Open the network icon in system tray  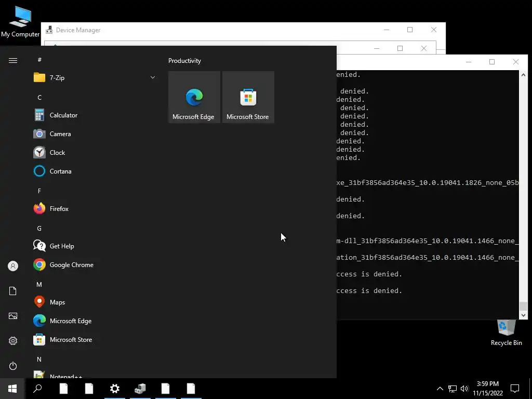coord(453,389)
